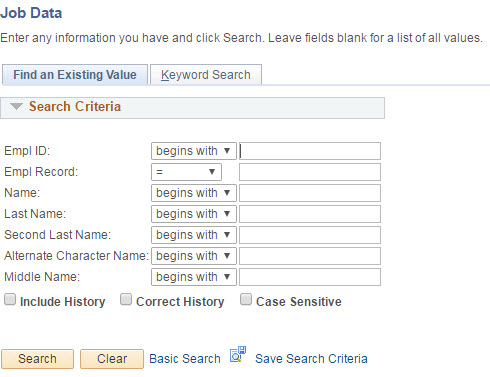Viewport: 490px width, 377px height.
Task: Select the Find an Existing Value tab
Action: tap(75, 75)
